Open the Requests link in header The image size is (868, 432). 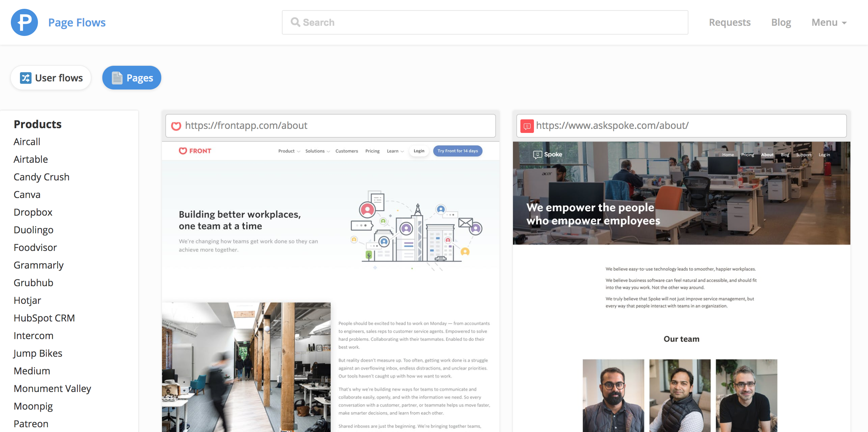pos(729,22)
